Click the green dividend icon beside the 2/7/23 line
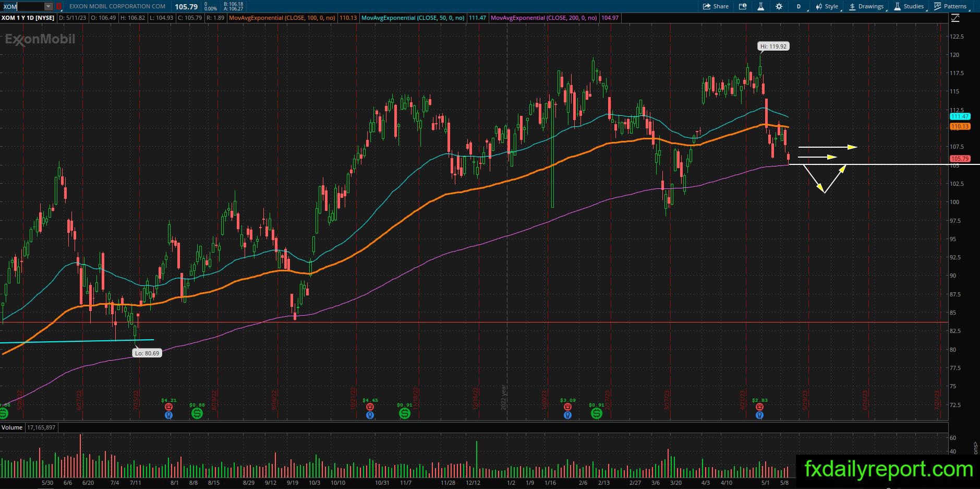980x489 pixels. 597,413
